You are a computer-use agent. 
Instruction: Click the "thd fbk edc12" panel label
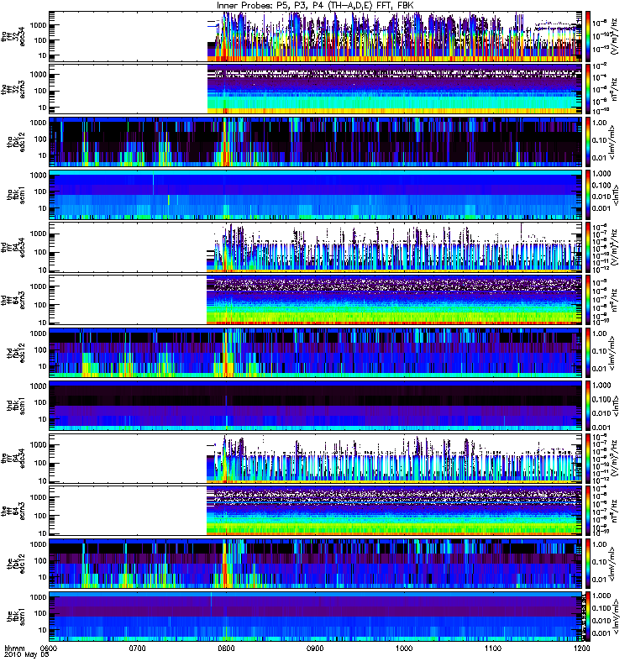16,353
